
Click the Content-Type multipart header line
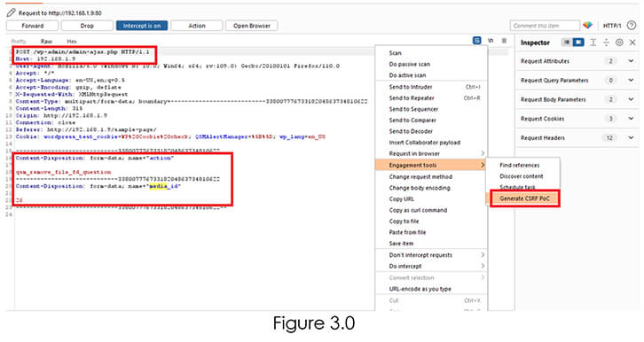[x=192, y=101]
